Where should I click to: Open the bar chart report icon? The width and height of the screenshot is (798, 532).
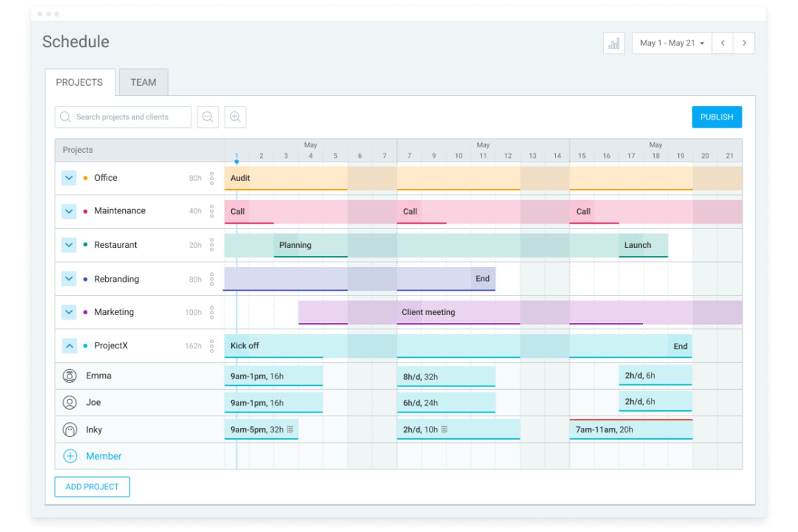[x=614, y=43]
